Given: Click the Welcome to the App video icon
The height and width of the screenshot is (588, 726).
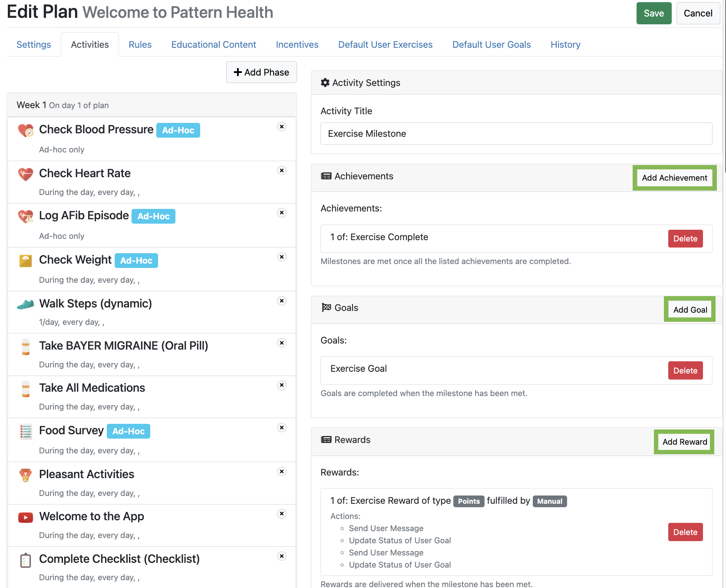Looking at the screenshot, I should (x=26, y=517).
